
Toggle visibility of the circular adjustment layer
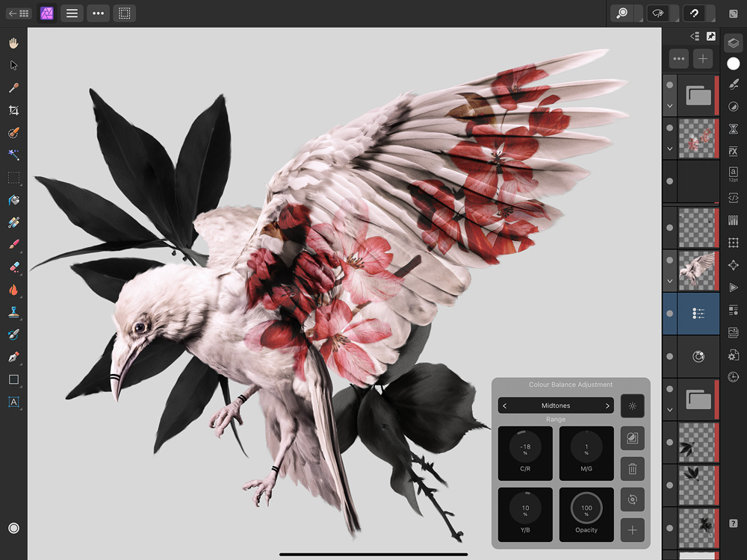pyautogui.click(x=669, y=356)
